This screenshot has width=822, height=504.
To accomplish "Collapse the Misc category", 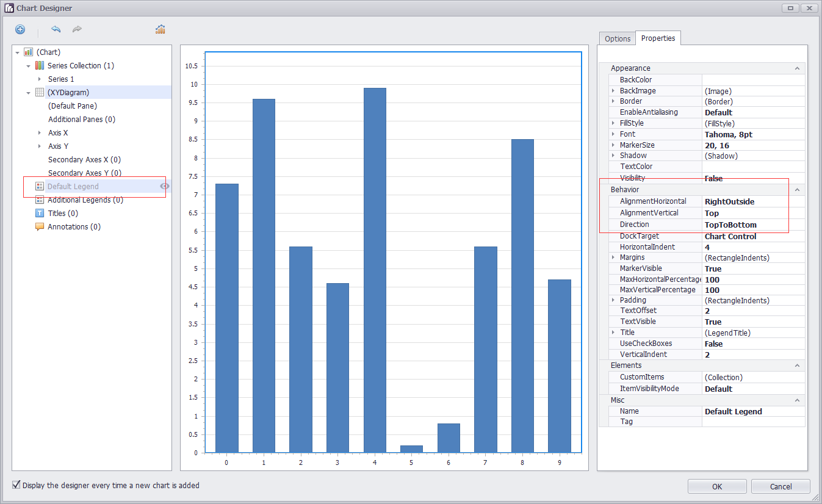I will tap(797, 400).
